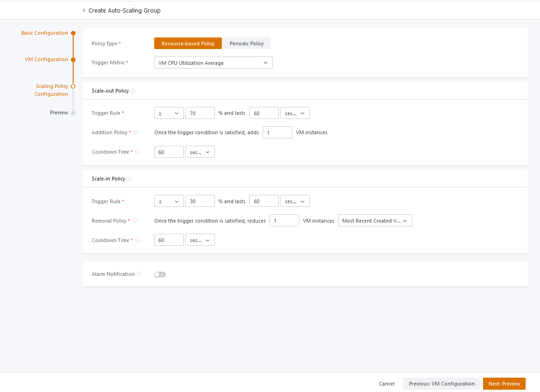Screen dimensions: 540x392
Task: Click Cancel at the bottom
Action: (x=387, y=384)
